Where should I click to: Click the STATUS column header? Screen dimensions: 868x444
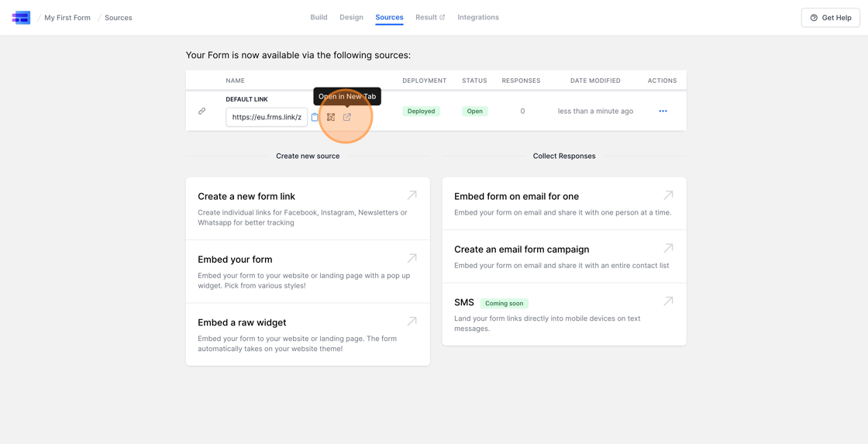pos(475,81)
